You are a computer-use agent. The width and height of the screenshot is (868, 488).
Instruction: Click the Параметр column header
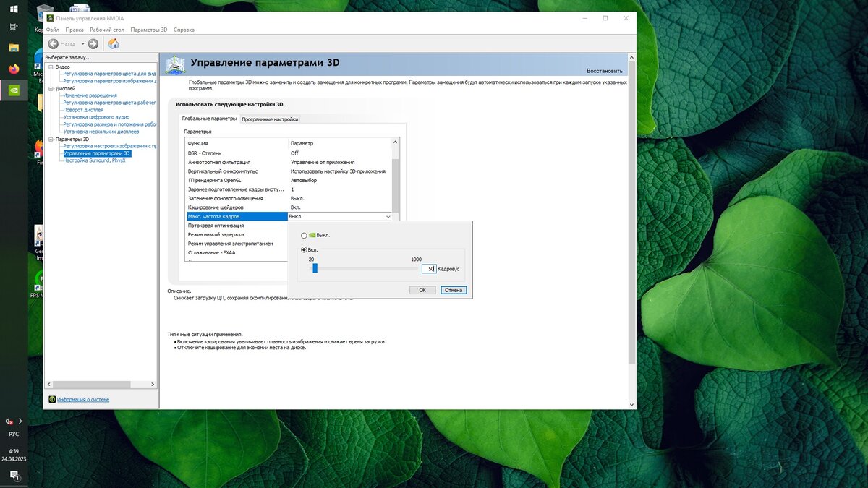(340, 143)
